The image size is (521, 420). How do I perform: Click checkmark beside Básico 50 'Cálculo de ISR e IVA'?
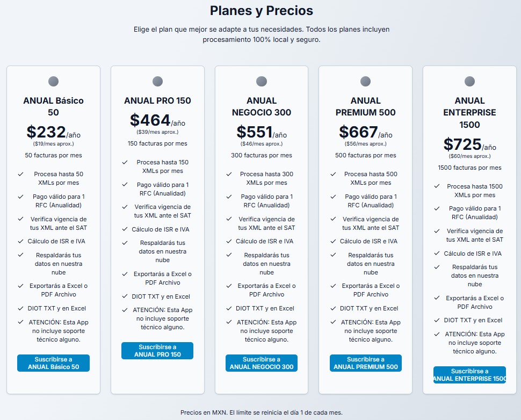pos(20,242)
